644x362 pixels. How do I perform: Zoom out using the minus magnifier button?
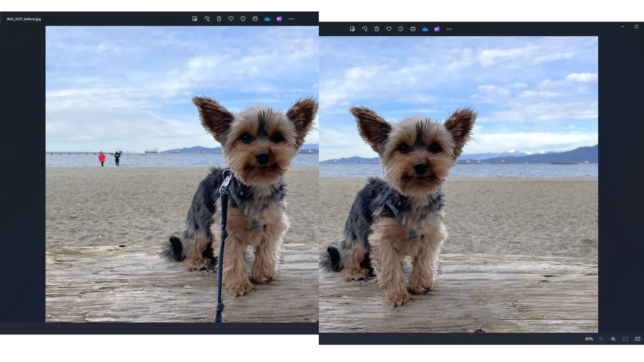coord(601,339)
